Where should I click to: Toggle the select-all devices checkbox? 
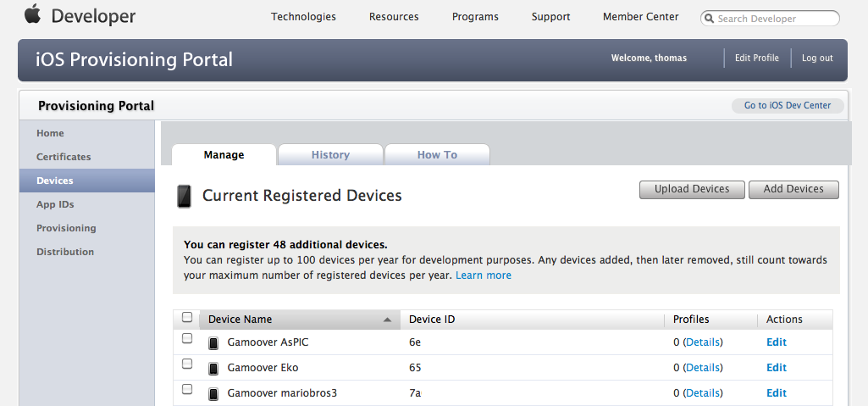(187, 317)
